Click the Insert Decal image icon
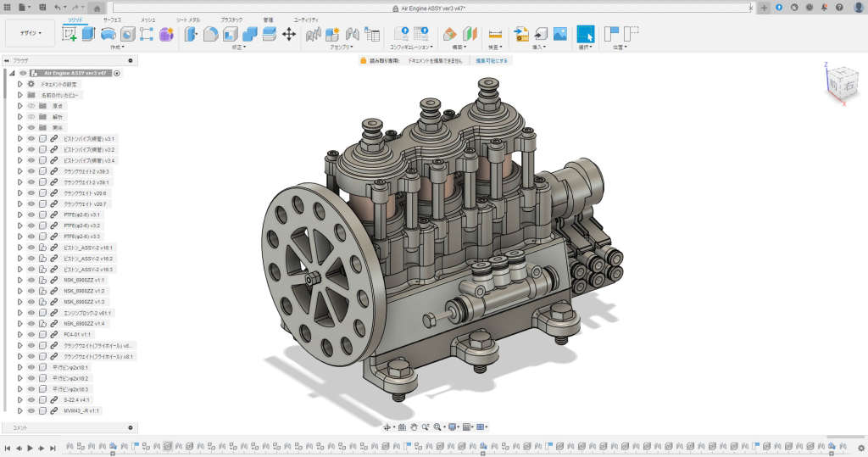The height and width of the screenshot is (457, 868). [560, 34]
